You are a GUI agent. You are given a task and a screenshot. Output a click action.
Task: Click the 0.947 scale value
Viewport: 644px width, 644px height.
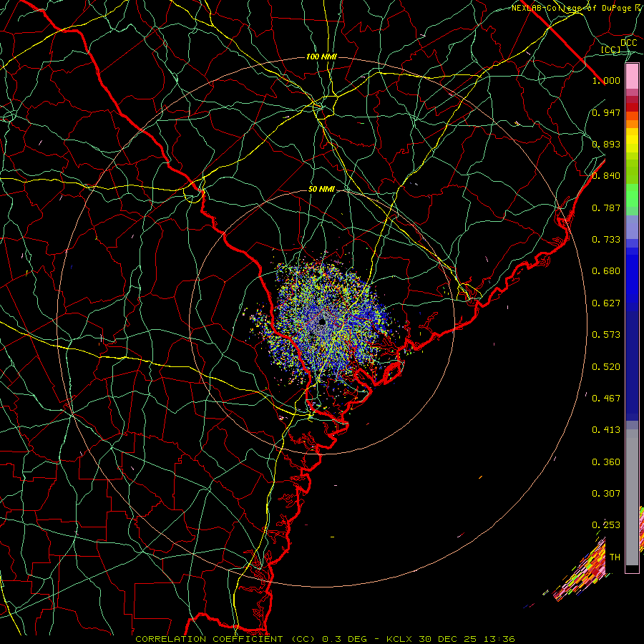click(x=606, y=112)
